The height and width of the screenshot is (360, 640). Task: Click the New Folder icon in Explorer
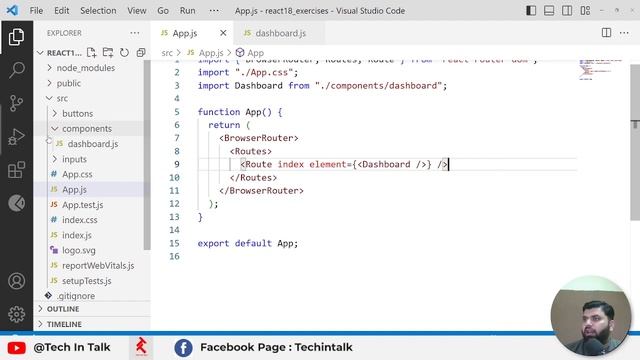108,53
